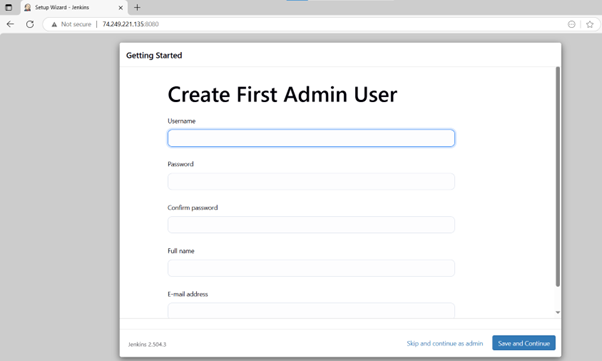Click Skip and continue as admin link

tap(445, 343)
